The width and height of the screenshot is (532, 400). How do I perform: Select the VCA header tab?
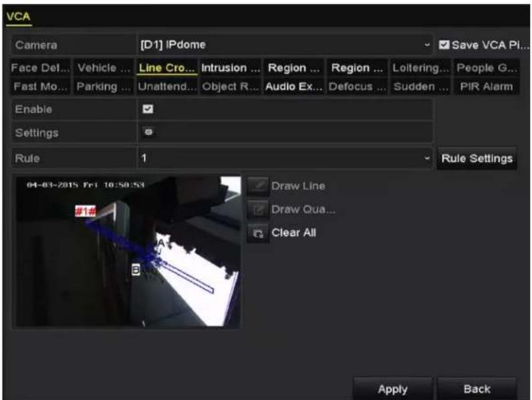pos(18,17)
